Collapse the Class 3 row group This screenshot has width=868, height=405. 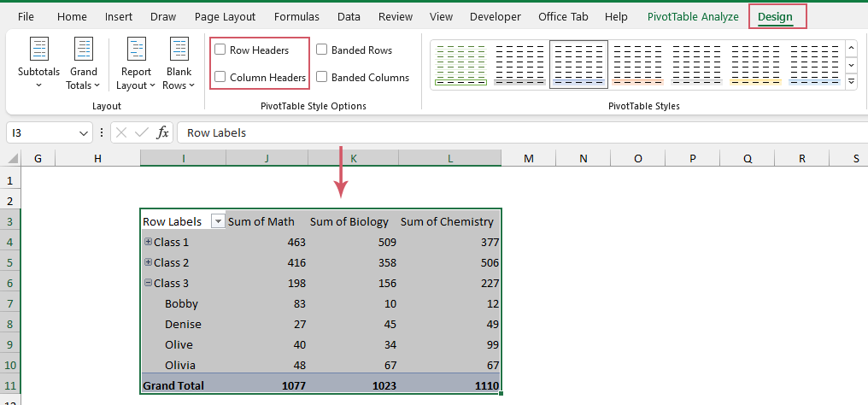pyautogui.click(x=149, y=283)
